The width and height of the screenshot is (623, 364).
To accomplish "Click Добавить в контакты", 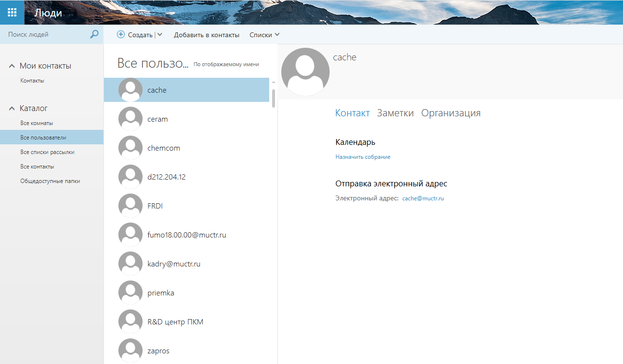I will [x=206, y=35].
